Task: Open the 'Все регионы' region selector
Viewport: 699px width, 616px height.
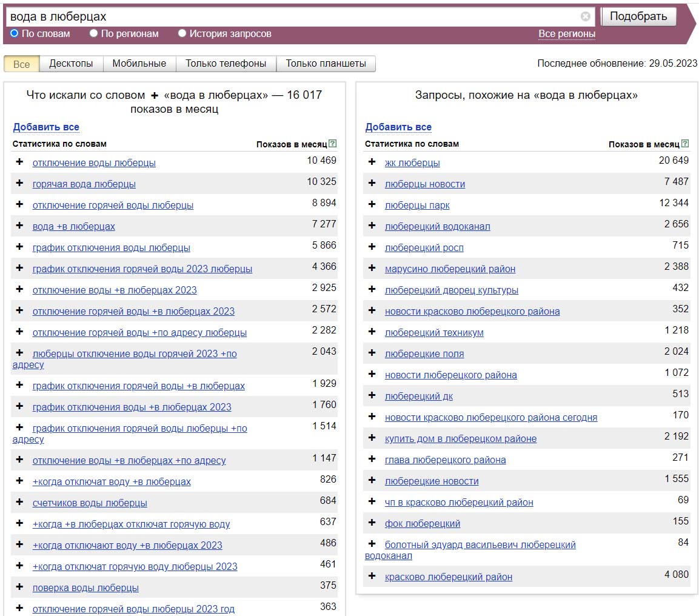Action: 566,34
